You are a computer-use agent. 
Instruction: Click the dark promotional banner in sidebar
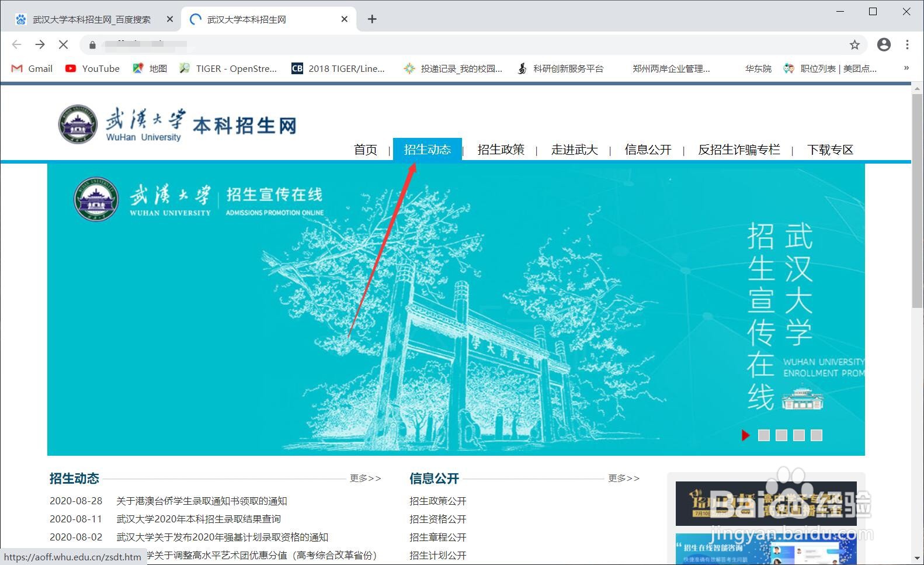pos(766,504)
